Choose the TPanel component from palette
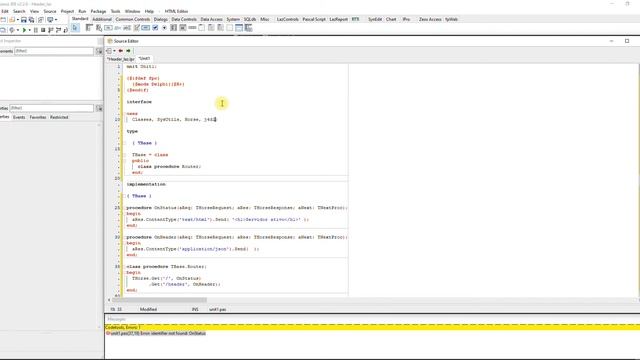Screen dimensions: 640x360 pyautogui.click(x=230, y=28)
